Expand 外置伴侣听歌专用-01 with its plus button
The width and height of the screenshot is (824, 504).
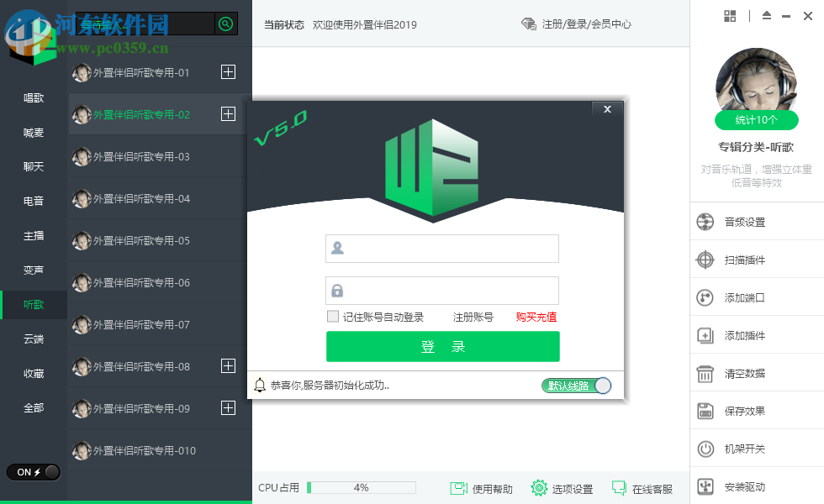tap(228, 72)
